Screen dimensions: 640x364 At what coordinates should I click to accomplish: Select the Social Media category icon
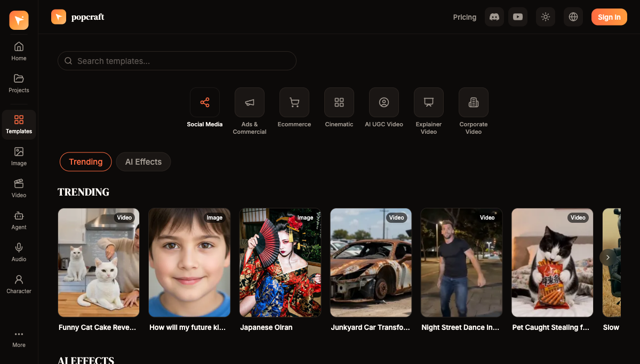[205, 102]
